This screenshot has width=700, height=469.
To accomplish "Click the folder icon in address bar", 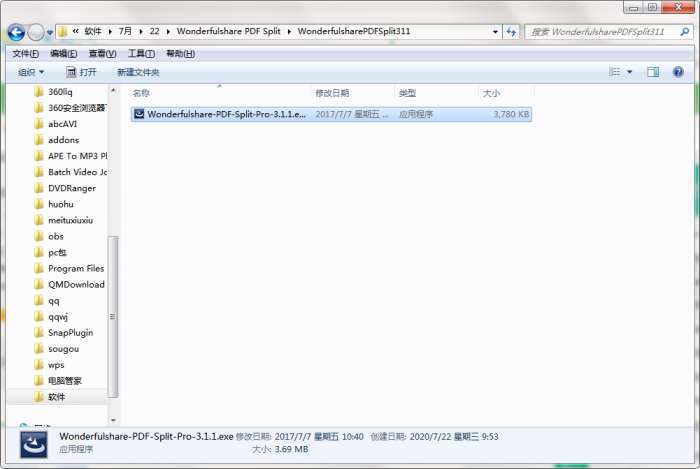I will [x=63, y=31].
